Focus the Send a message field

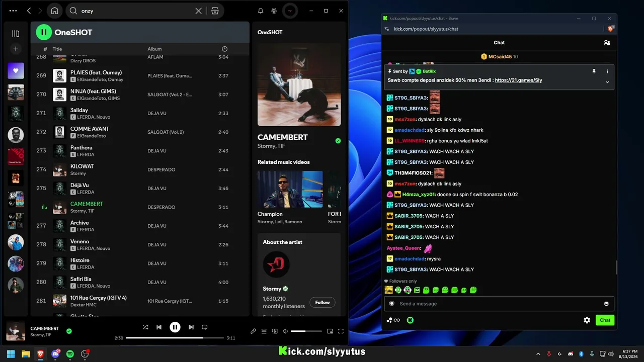(x=499, y=304)
